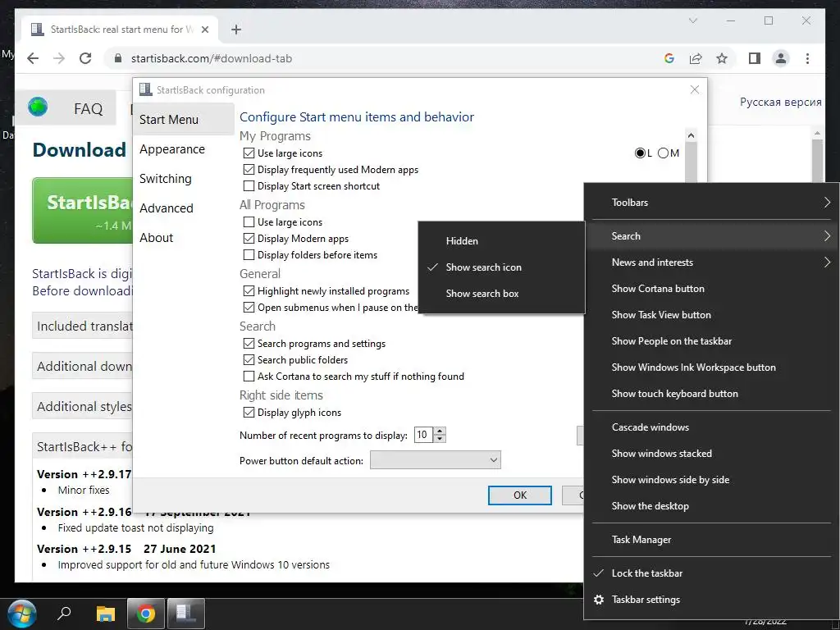Open Task Manager from context menu
Viewport: 840px width, 630px height.
coord(711,540)
